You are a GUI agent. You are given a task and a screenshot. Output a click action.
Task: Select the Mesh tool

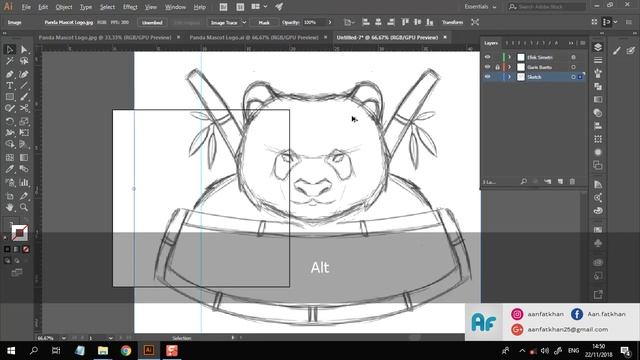click(x=10, y=157)
